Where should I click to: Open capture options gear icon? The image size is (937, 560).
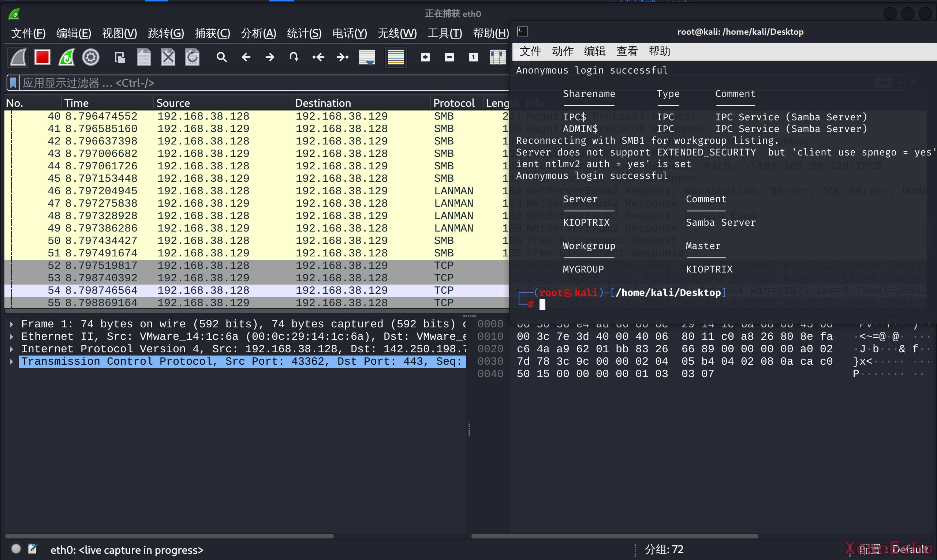(91, 57)
